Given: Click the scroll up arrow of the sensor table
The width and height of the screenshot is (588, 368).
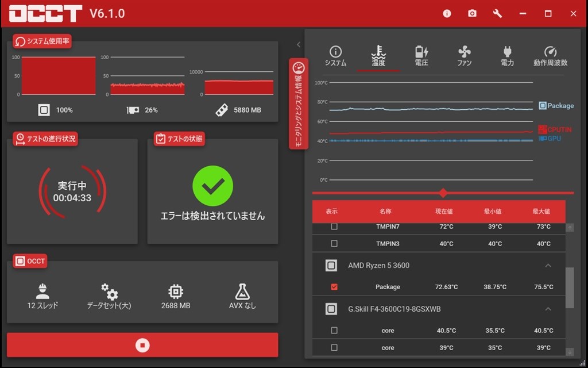Looking at the screenshot, I should coord(570,228).
